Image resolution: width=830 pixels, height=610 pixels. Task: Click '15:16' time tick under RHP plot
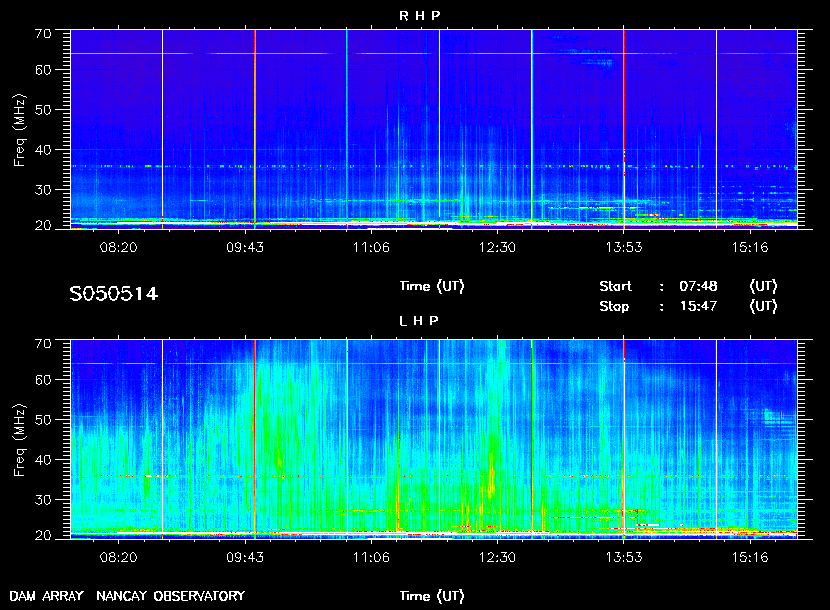coord(750,247)
